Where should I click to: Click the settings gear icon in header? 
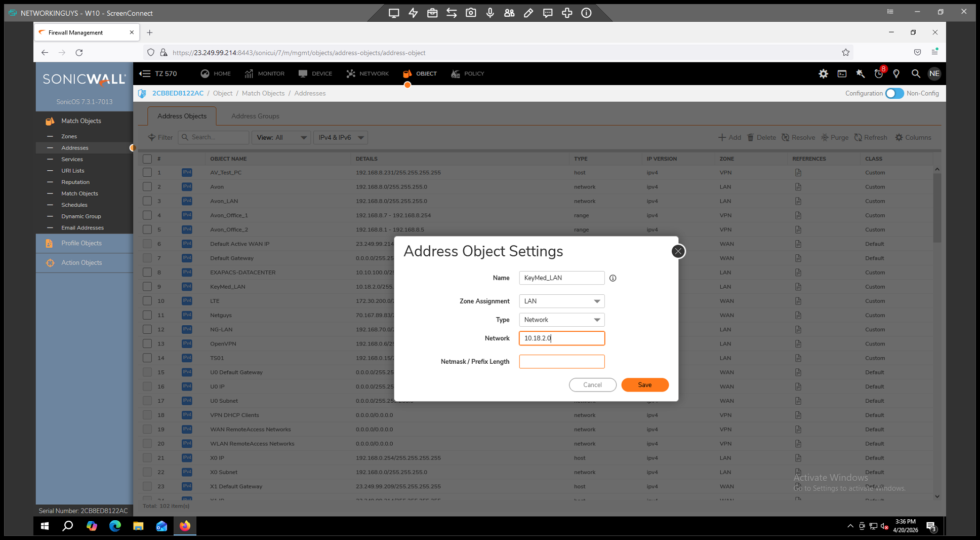(823, 74)
